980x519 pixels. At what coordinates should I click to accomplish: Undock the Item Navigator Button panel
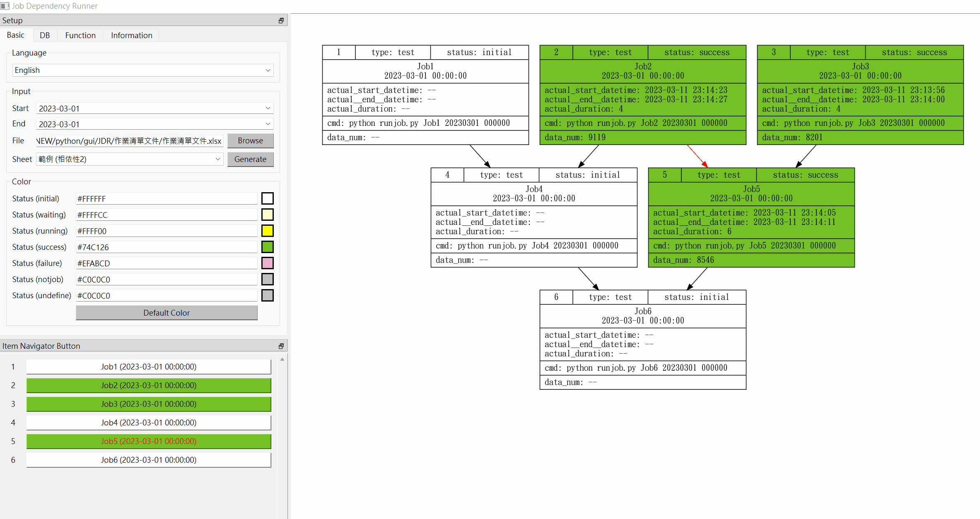coord(281,345)
